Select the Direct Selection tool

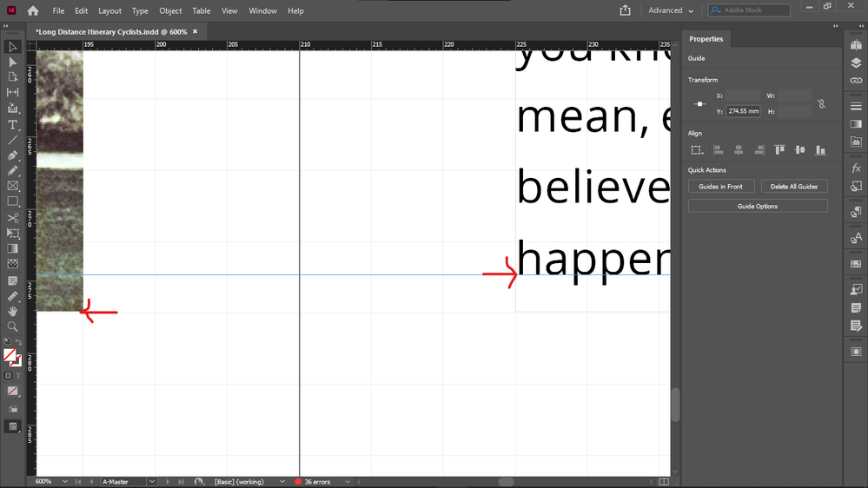tap(13, 62)
